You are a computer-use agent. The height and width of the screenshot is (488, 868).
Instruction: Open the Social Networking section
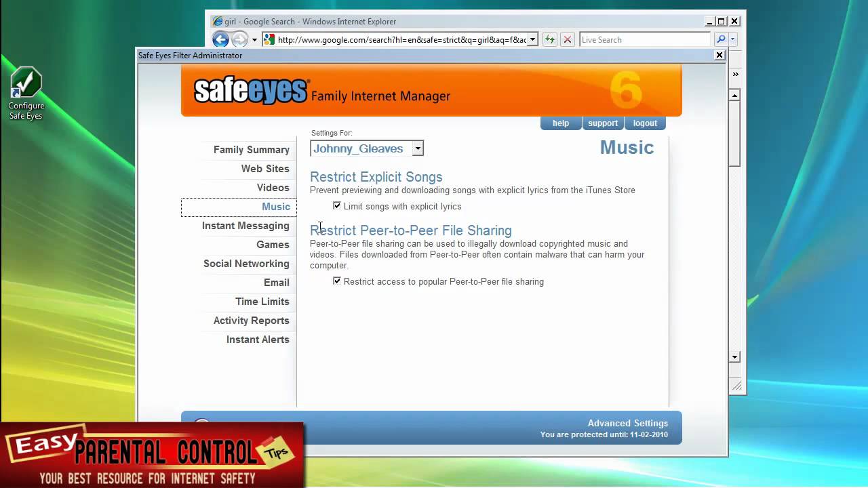pos(246,264)
